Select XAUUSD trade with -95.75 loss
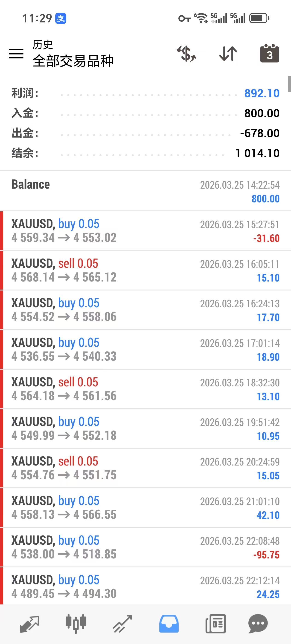This screenshot has width=291, height=644. pyautogui.click(x=145, y=547)
